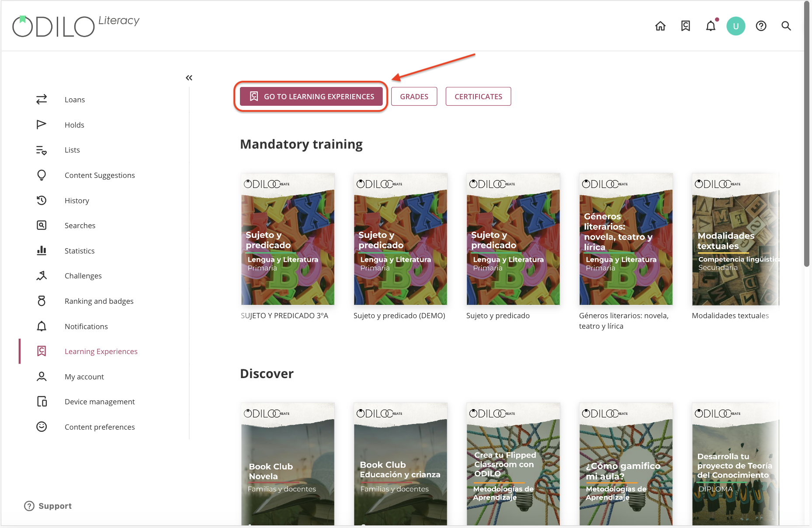The width and height of the screenshot is (812, 528).
Task: Click the Home icon in the header
Action: pyautogui.click(x=660, y=26)
